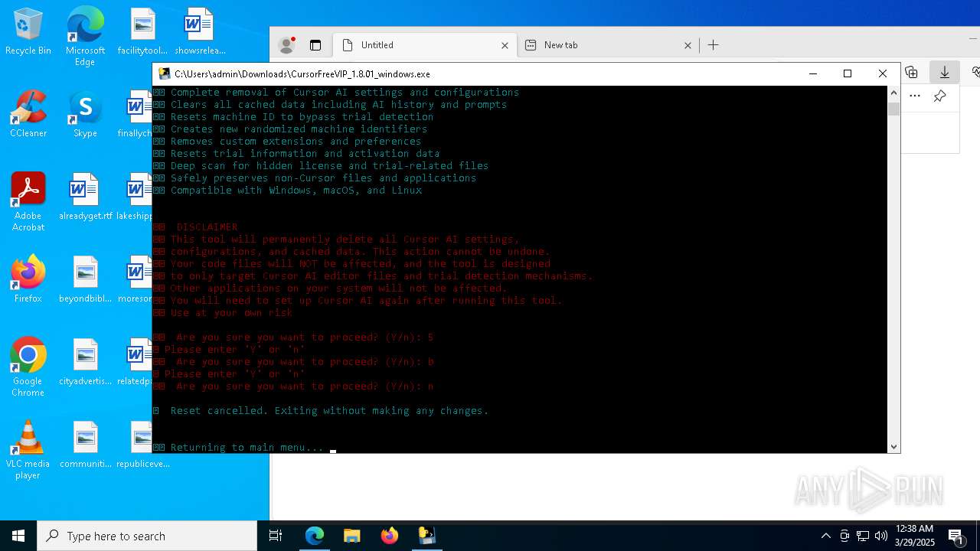Click the taskbar search box
The image size is (980, 551).
(x=147, y=536)
